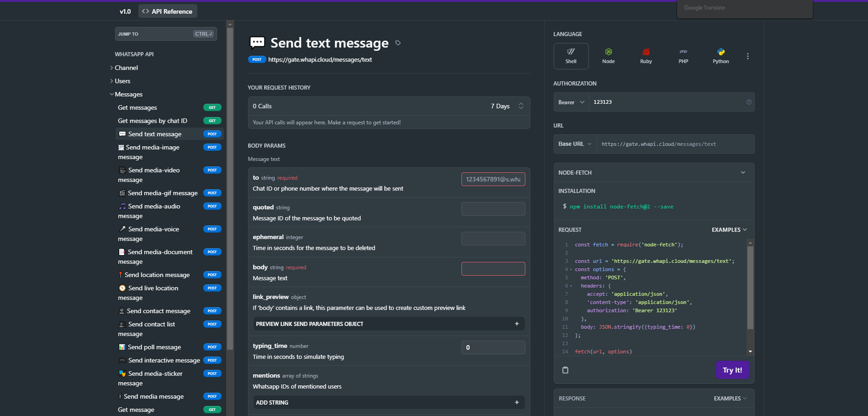Click the Send media-voice microphone icon
Image resolution: width=868 pixels, height=416 pixels.
tap(122, 229)
